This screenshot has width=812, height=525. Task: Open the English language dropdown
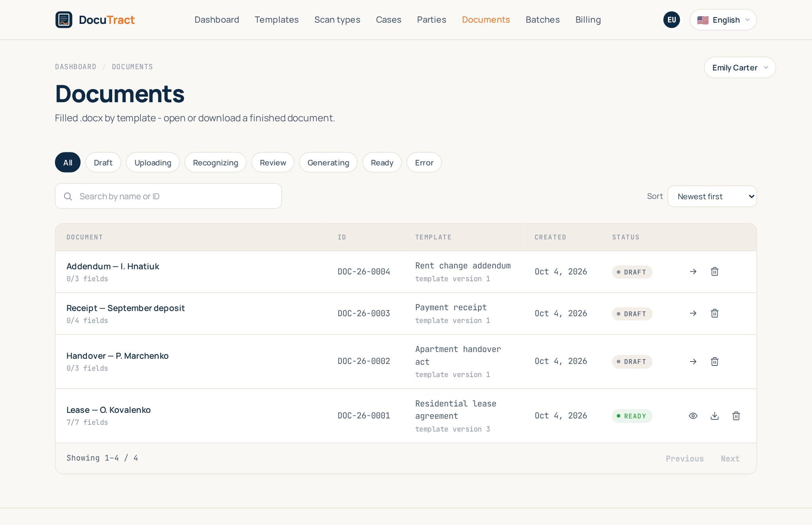723,20
